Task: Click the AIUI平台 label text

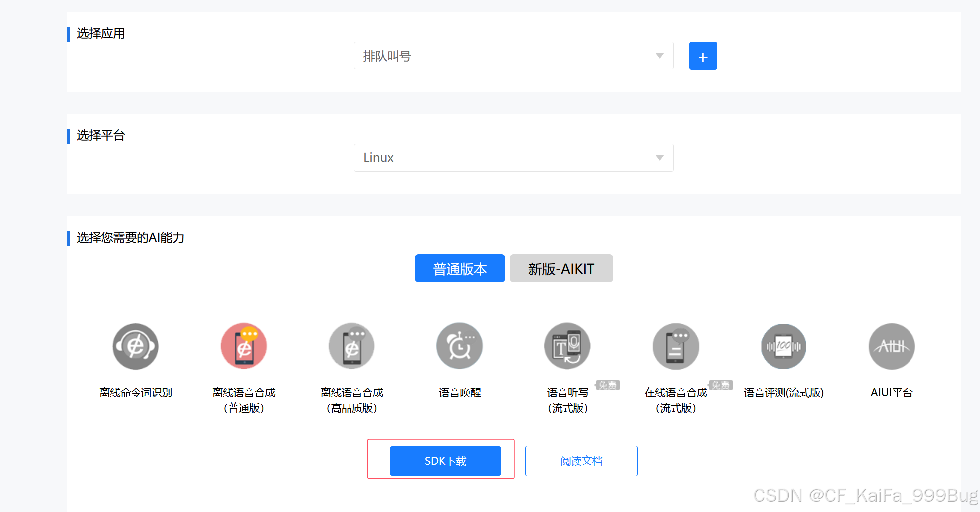Action: tap(892, 393)
